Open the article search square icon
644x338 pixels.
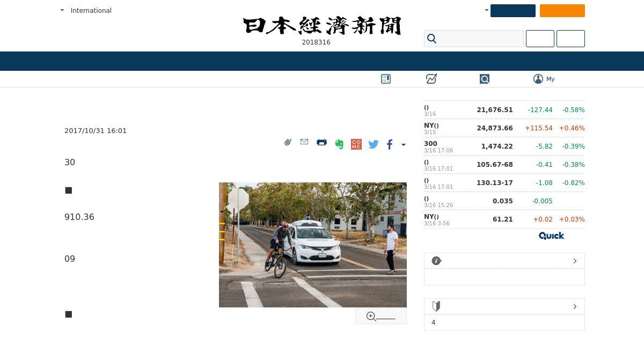point(485,79)
